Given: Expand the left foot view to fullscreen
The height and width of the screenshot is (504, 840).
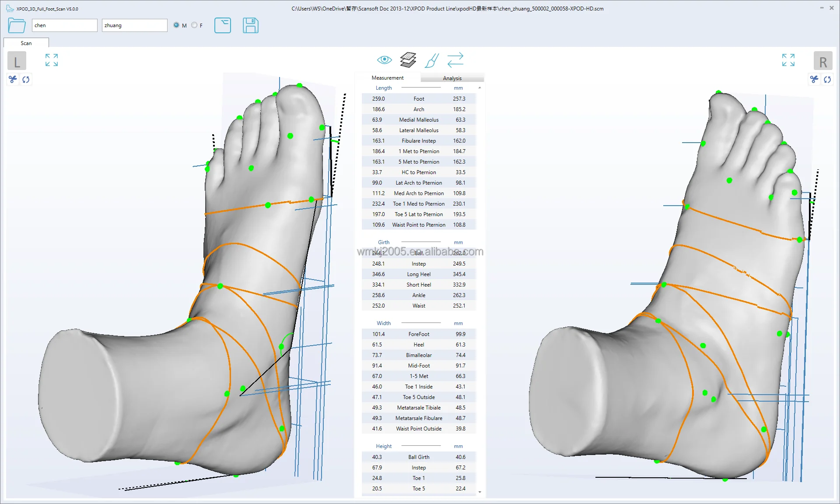Looking at the screenshot, I should point(52,60).
